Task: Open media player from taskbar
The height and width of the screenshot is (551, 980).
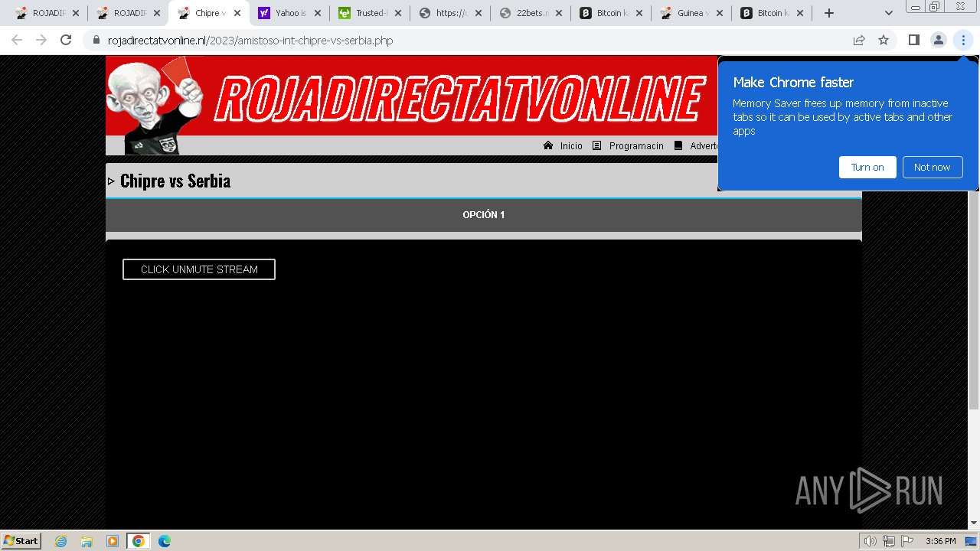Action: [113, 541]
